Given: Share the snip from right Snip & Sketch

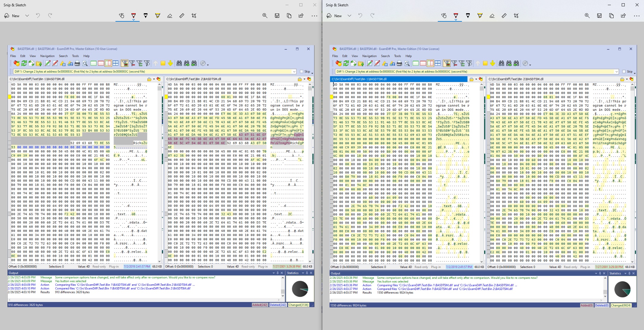Looking at the screenshot, I should (x=623, y=16).
